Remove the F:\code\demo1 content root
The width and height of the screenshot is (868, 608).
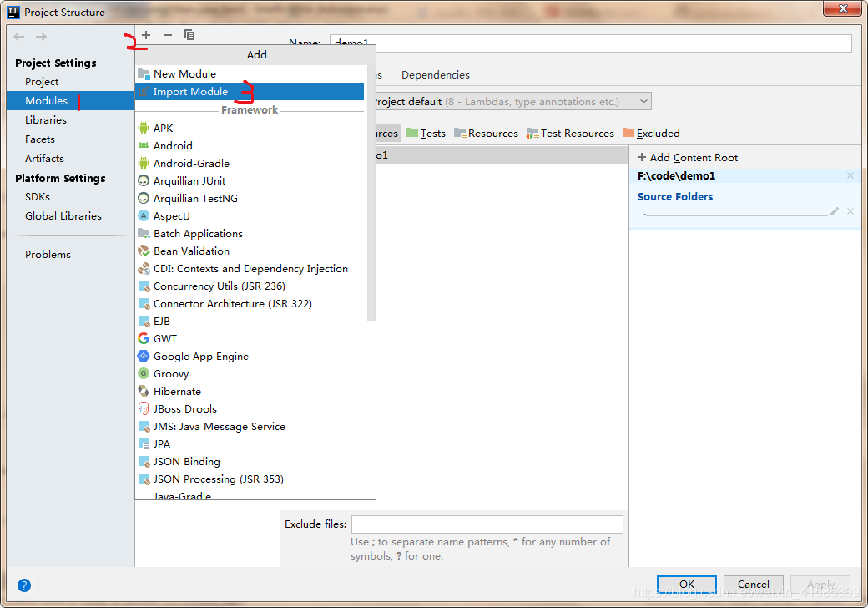[x=850, y=175]
